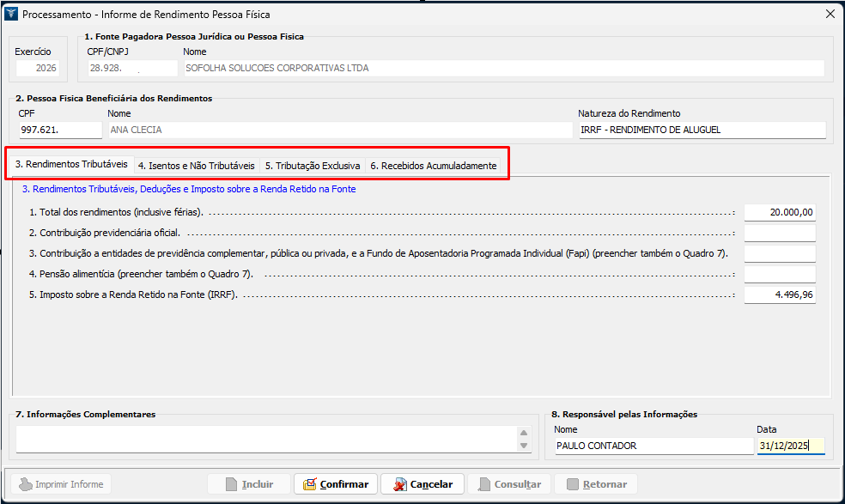Click the Natureza do Rendimento field

tap(702, 130)
